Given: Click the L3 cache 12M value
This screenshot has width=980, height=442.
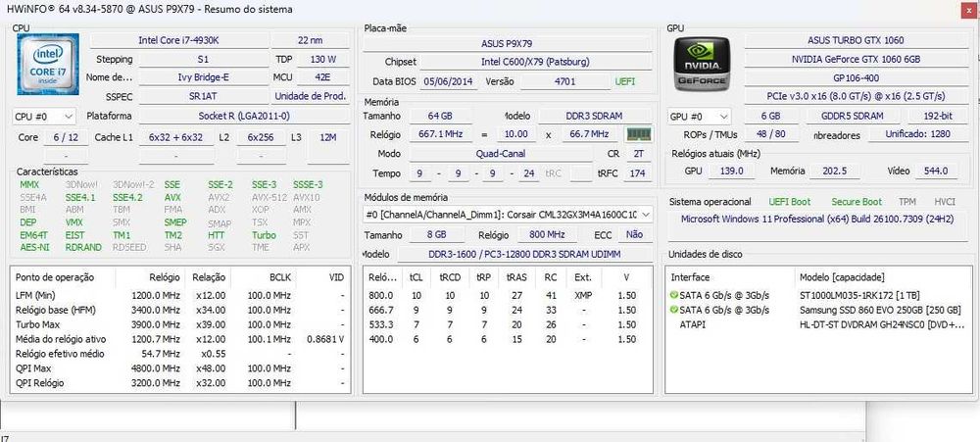Looking at the screenshot, I should point(328,137).
